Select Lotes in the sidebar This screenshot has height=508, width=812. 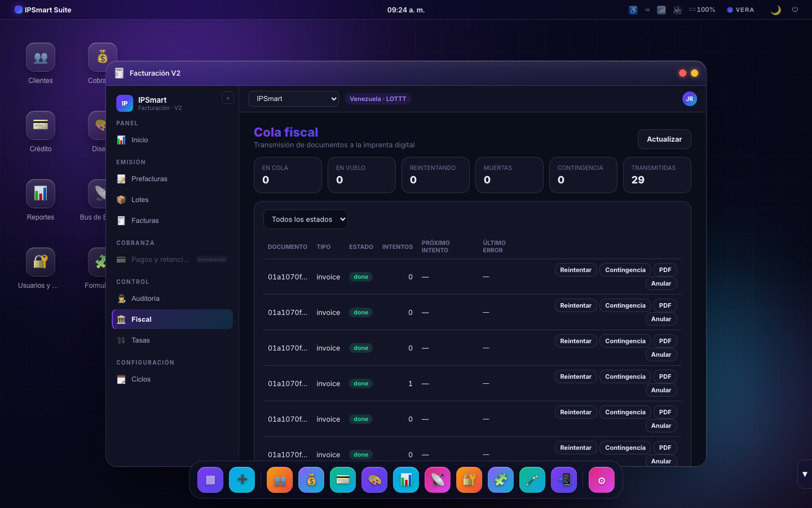click(x=172, y=200)
